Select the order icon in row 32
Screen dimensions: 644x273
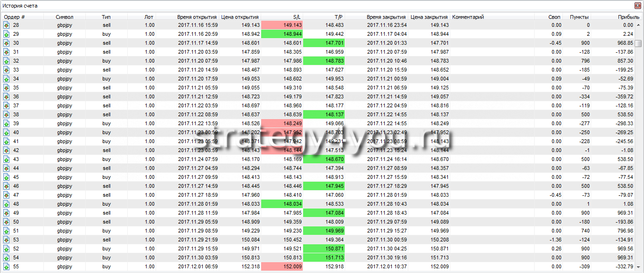click(7, 61)
